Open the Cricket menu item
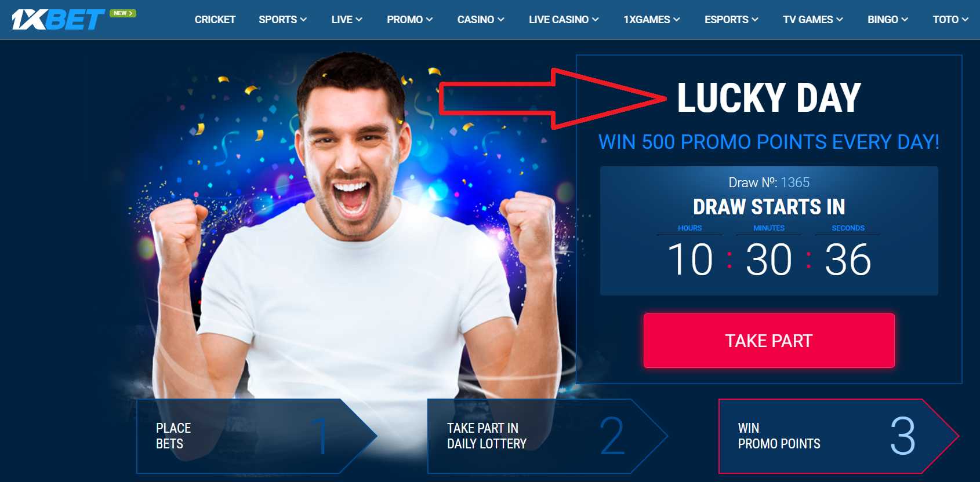 tap(215, 20)
